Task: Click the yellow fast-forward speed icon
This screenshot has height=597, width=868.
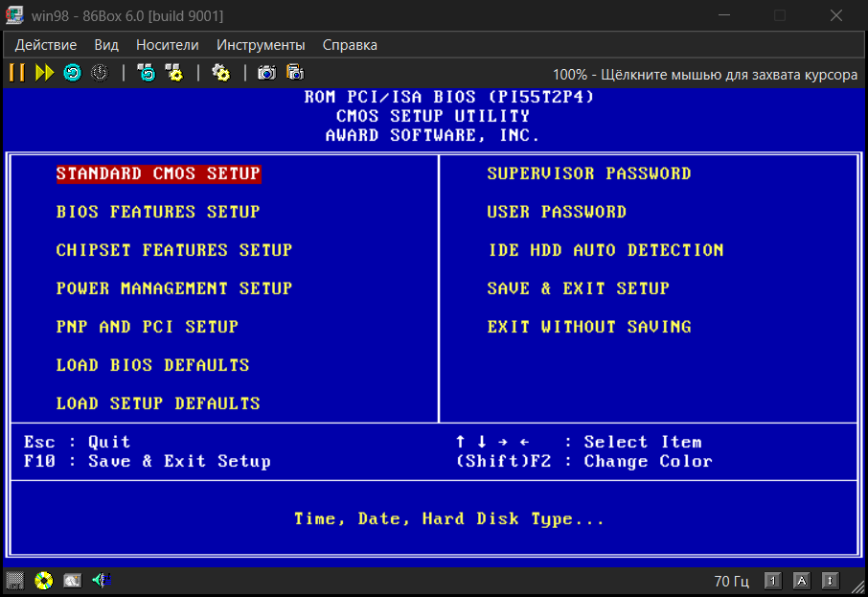Action: (x=44, y=73)
